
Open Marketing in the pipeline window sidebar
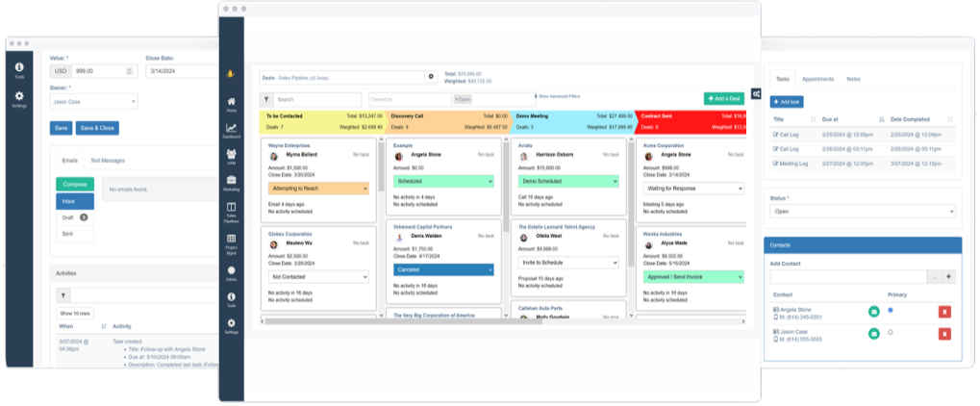point(231,183)
